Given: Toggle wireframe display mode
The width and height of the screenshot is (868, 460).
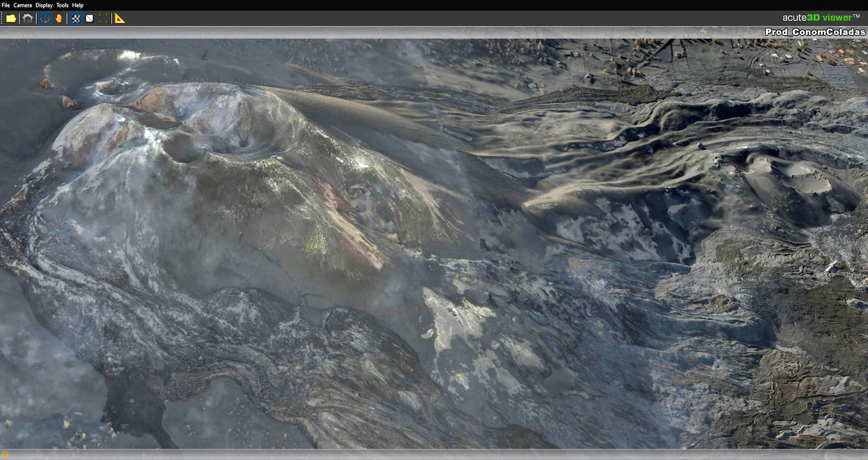Looking at the screenshot, I should [x=89, y=18].
